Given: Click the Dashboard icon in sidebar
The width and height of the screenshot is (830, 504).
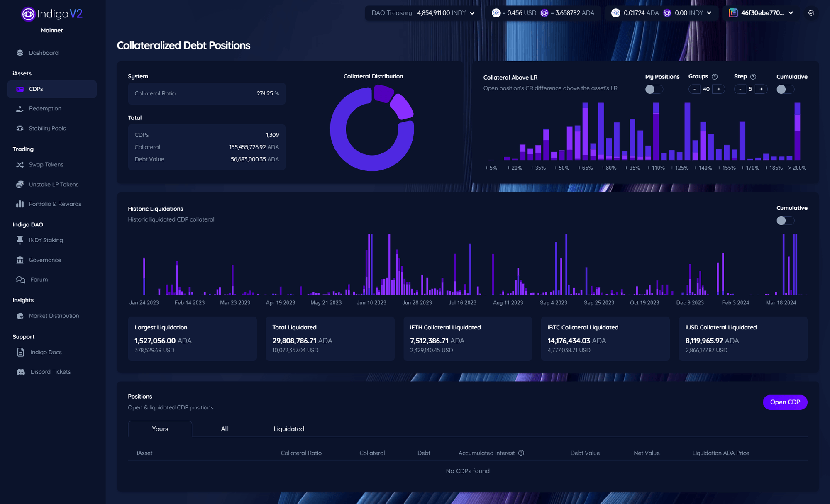Looking at the screenshot, I should point(20,53).
